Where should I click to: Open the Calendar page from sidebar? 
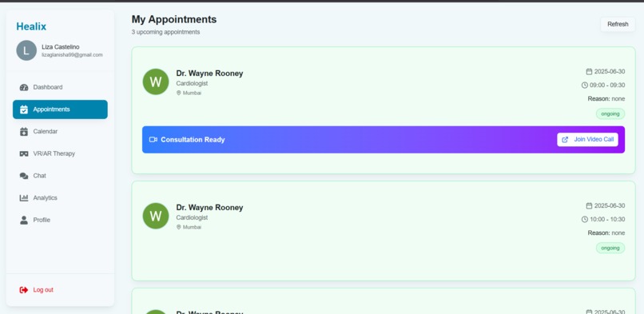click(x=60, y=132)
